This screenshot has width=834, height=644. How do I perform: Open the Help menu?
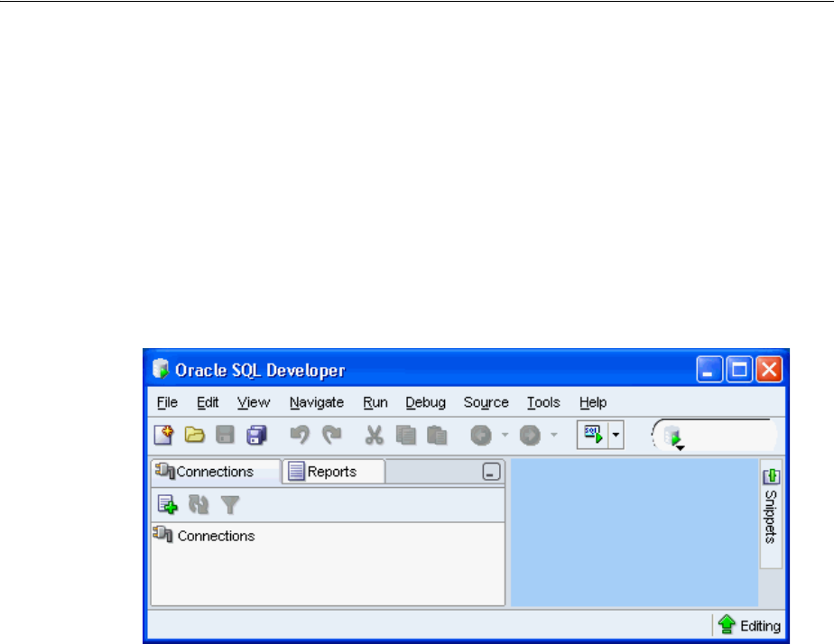593,402
